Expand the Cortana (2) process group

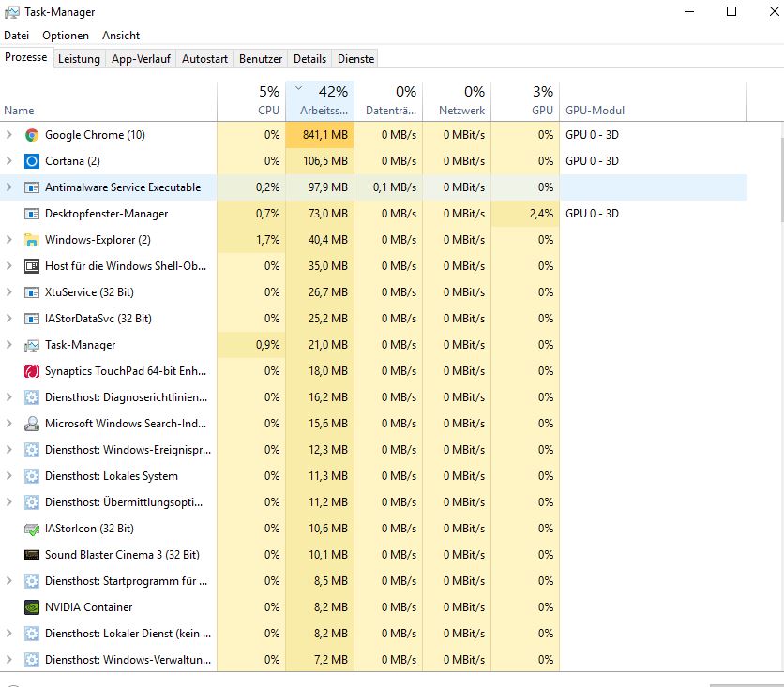(9, 161)
